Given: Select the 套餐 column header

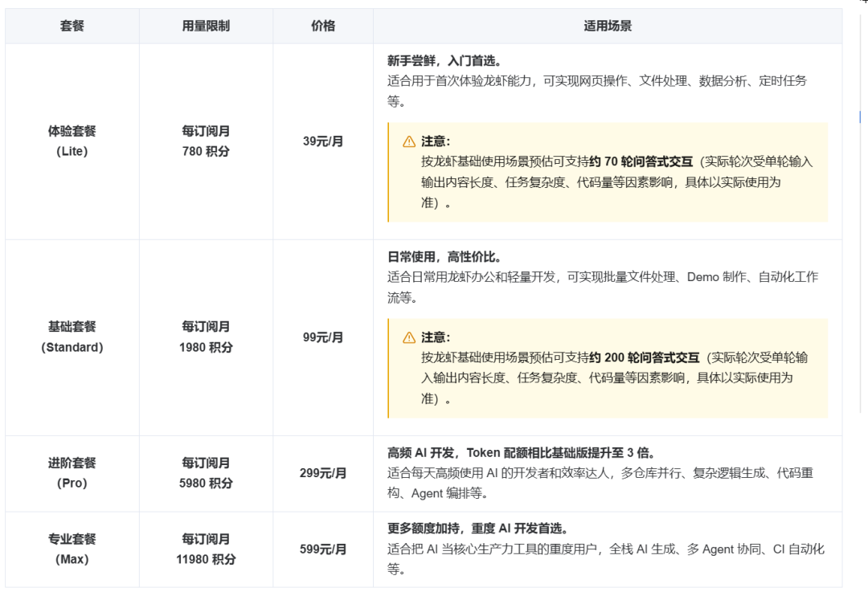Looking at the screenshot, I should (72, 26).
